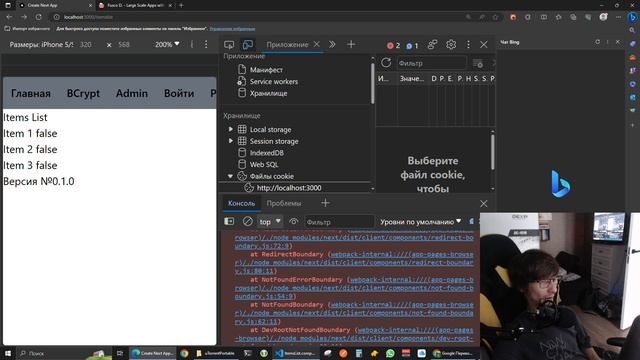Screen dimensions: 640x360
Task: Click the Local storage grid icon
Action: (x=242, y=129)
